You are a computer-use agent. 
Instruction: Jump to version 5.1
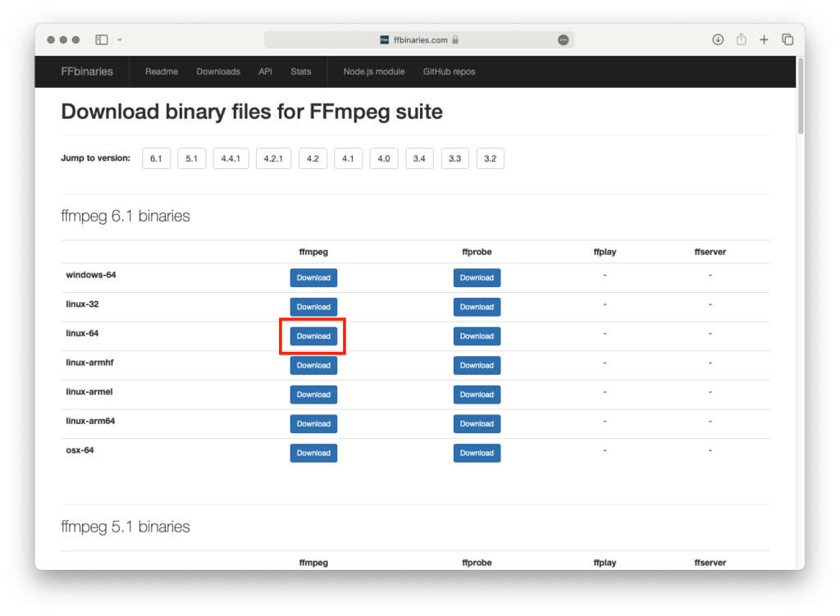tap(191, 158)
